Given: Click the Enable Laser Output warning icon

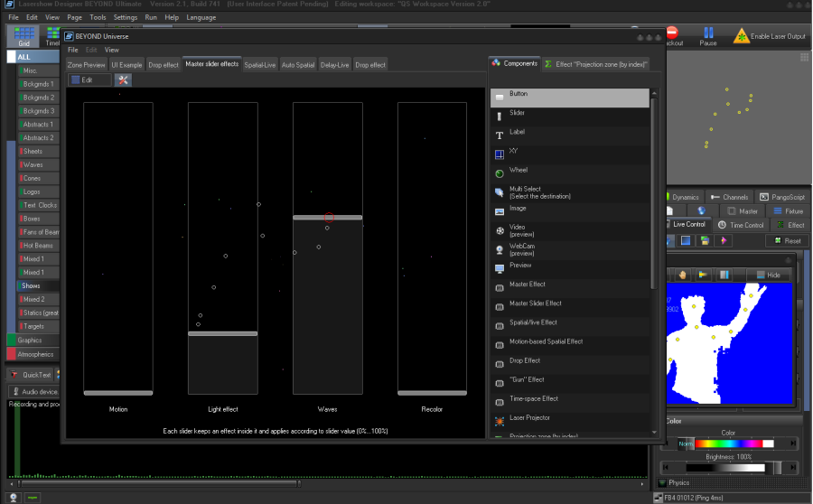Looking at the screenshot, I should pyautogui.click(x=742, y=36).
